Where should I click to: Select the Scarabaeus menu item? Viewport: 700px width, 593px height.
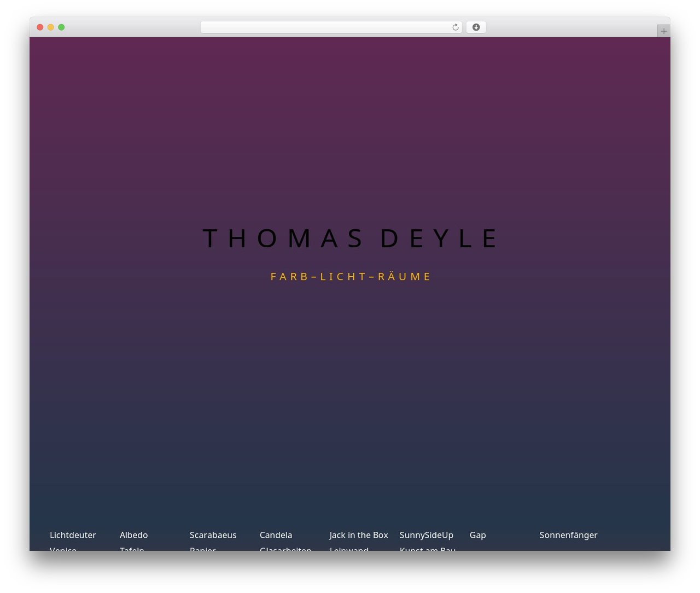click(213, 535)
